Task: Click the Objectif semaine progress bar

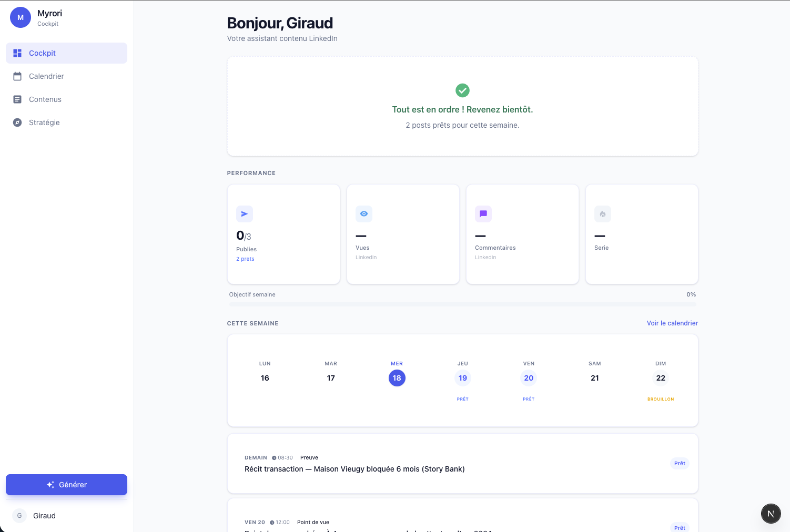Action: point(462,304)
